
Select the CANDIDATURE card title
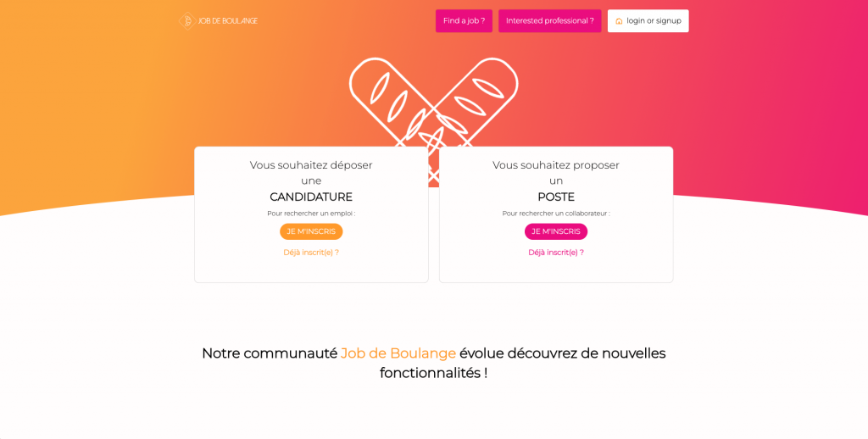tap(311, 197)
